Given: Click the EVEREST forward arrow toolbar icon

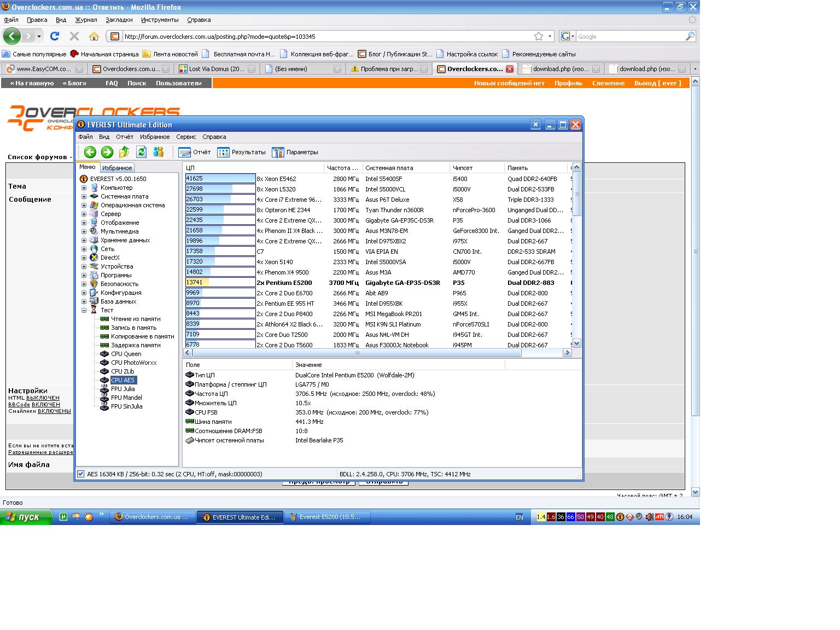Looking at the screenshot, I should (107, 152).
